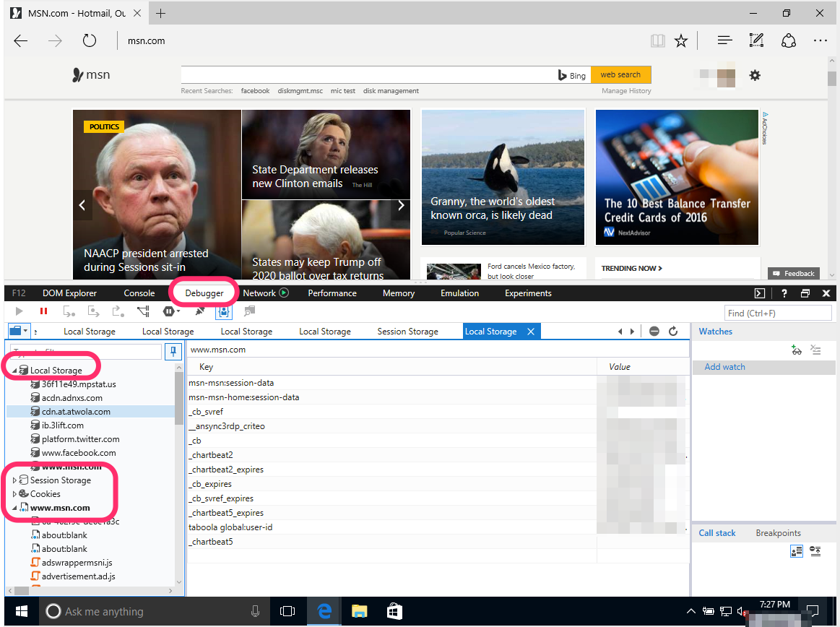Expand the Cookies tree node
Image resolution: width=840 pixels, height=627 pixels.
14,494
